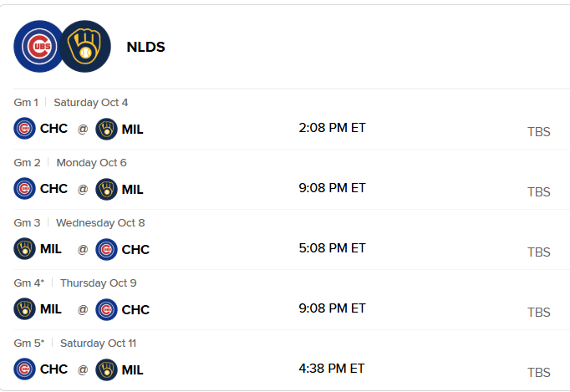
Task: Click the TBS broadcast label for Game 4
Action: [x=539, y=312]
